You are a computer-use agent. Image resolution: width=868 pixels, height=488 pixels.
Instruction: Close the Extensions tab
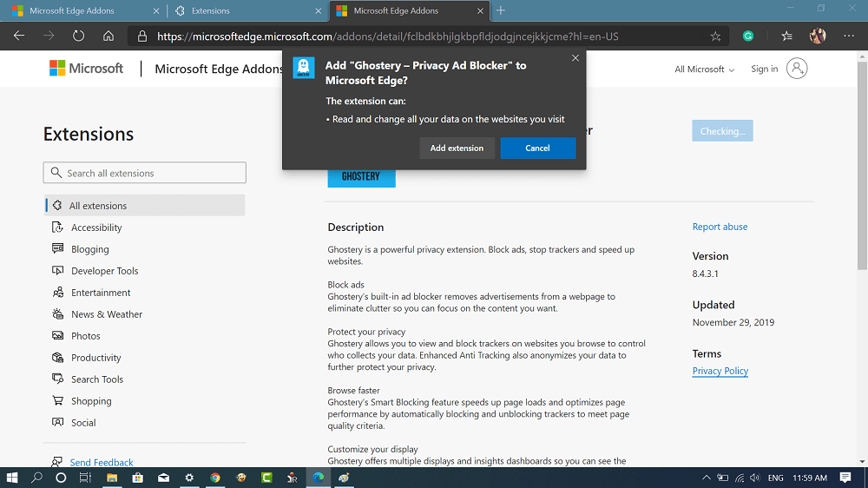(x=318, y=10)
